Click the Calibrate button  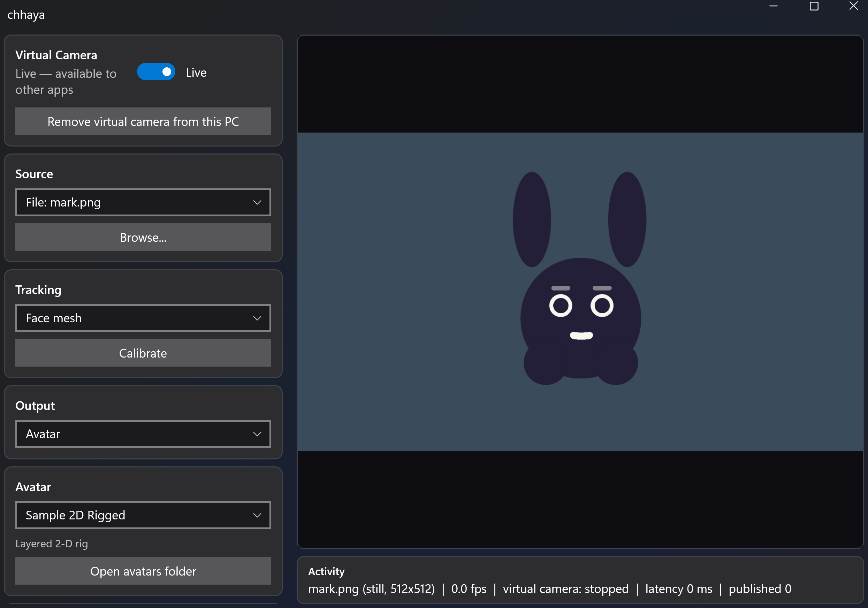(143, 353)
